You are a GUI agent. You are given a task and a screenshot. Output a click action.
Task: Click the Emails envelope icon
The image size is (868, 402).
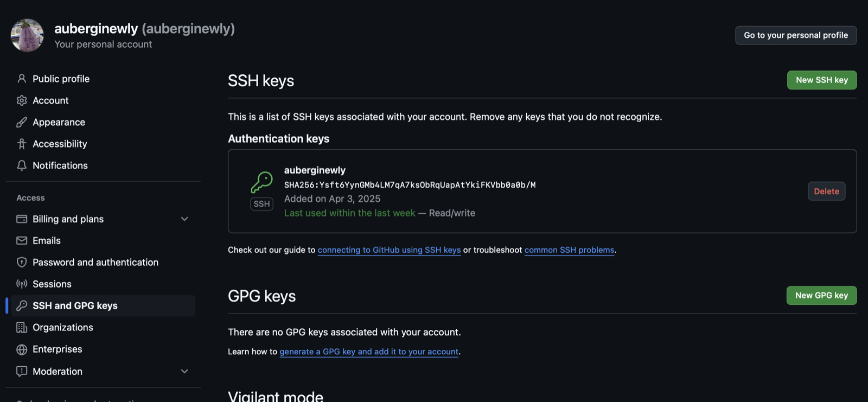22,240
